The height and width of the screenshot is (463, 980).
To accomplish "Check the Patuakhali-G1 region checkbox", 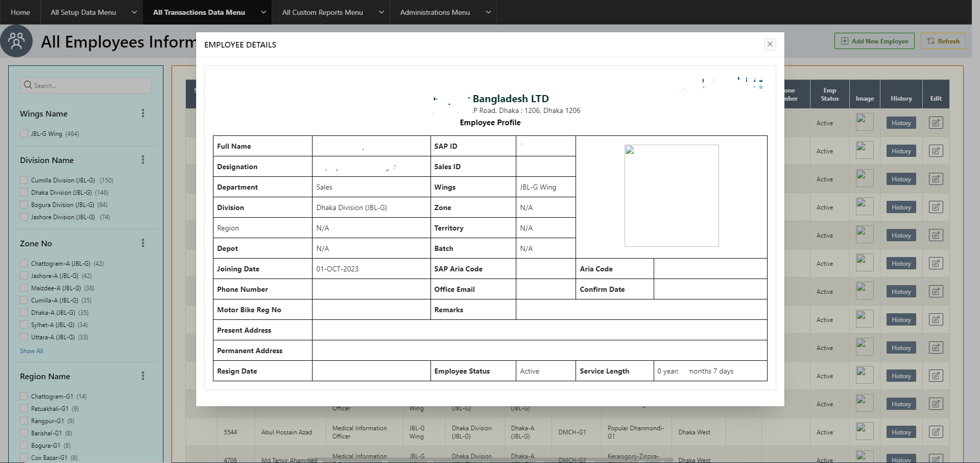I will (x=24, y=408).
